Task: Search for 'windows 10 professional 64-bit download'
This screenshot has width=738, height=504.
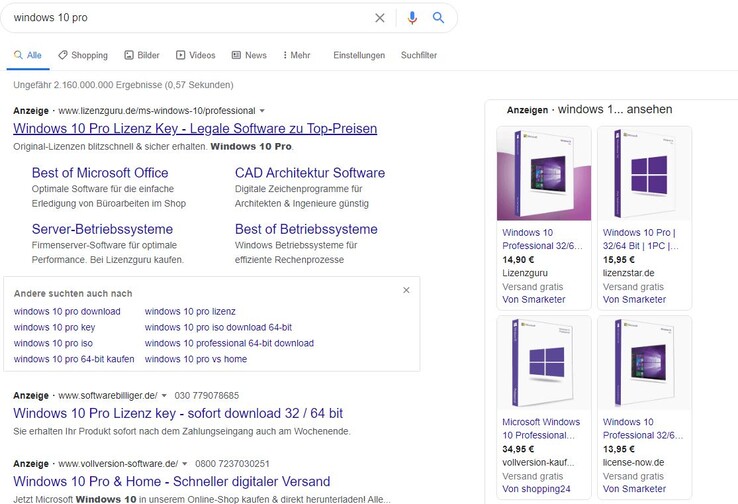Action: pyautogui.click(x=229, y=344)
